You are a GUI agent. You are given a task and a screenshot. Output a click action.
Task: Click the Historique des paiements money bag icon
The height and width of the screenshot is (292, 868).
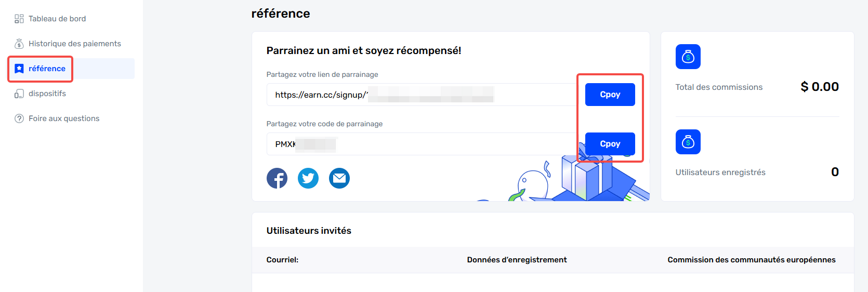pyautogui.click(x=19, y=44)
